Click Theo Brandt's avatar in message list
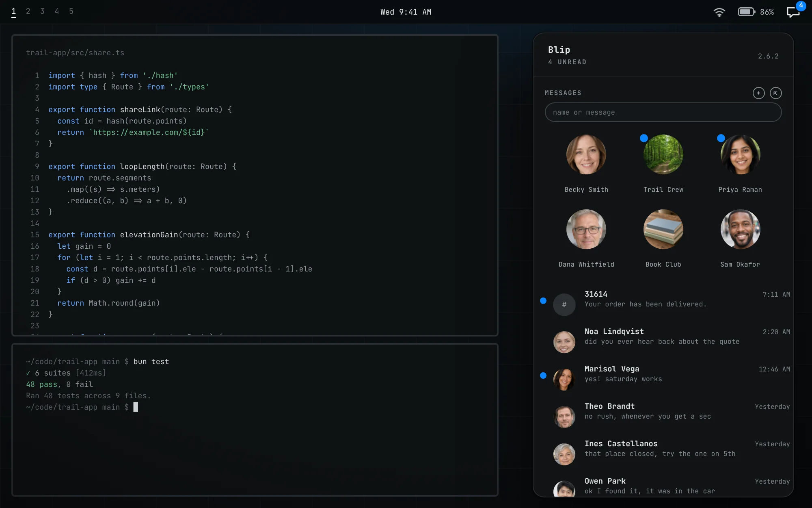The height and width of the screenshot is (508, 812). click(564, 417)
